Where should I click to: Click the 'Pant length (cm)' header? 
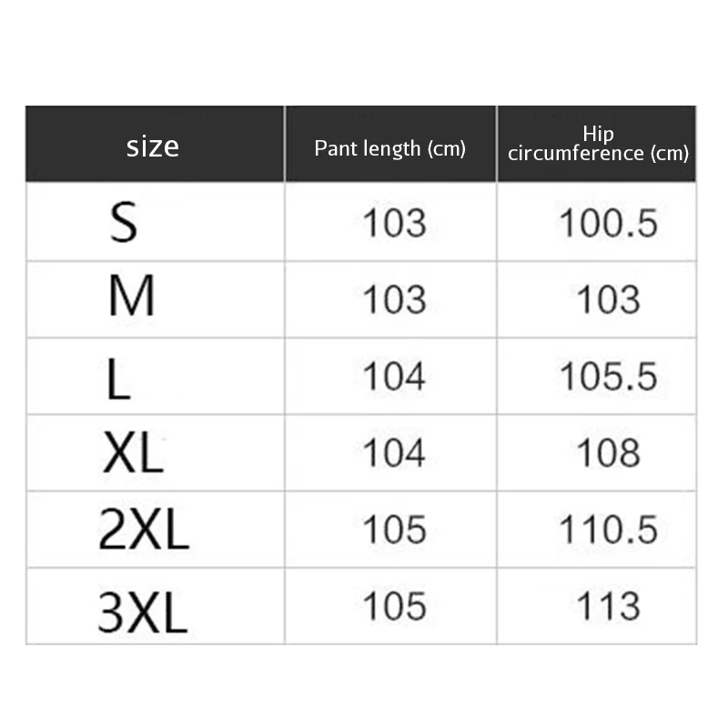[389, 148]
